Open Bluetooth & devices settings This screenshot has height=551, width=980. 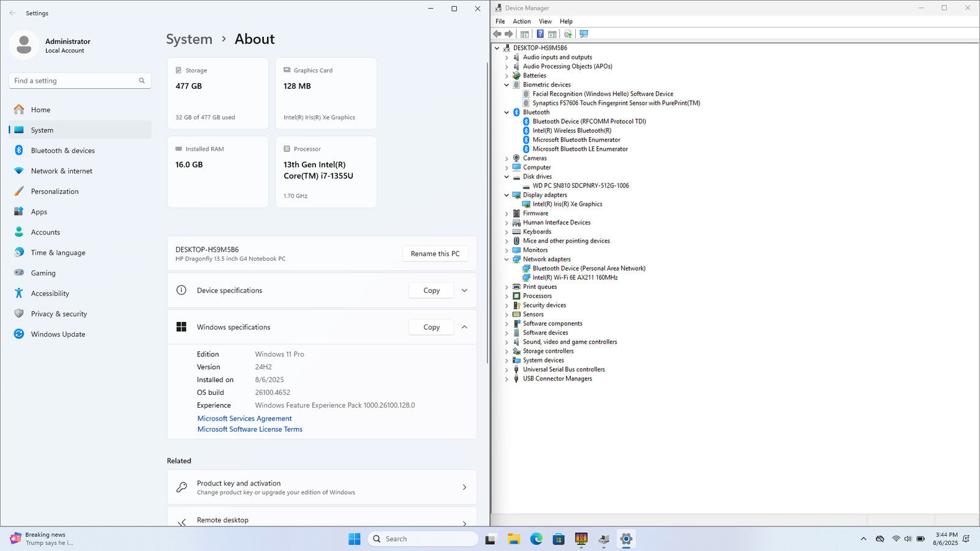click(x=62, y=151)
